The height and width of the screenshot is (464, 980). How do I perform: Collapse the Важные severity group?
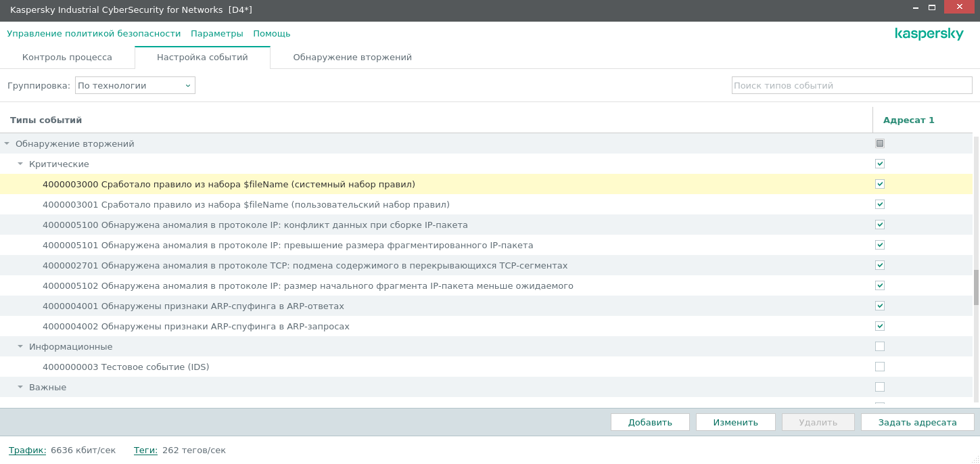point(20,388)
